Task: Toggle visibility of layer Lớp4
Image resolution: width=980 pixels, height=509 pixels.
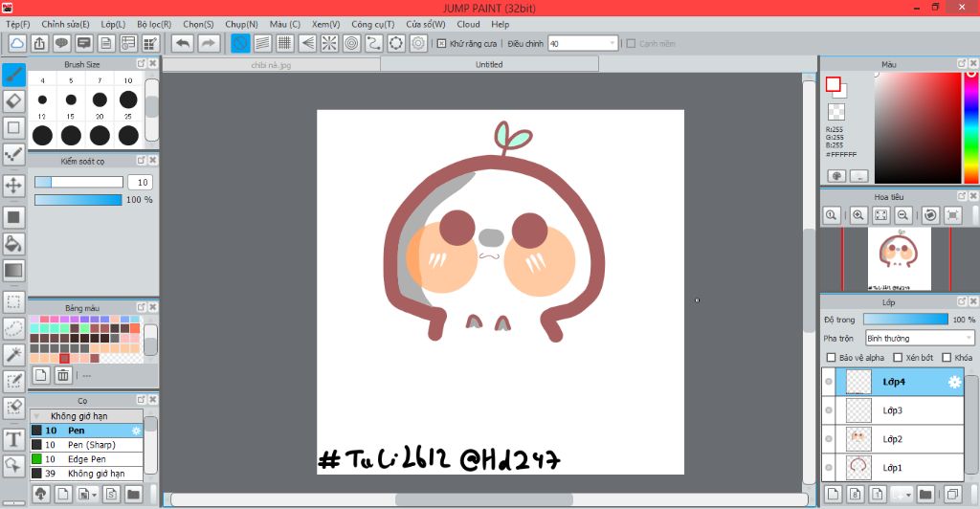Action: pyautogui.click(x=829, y=382)
